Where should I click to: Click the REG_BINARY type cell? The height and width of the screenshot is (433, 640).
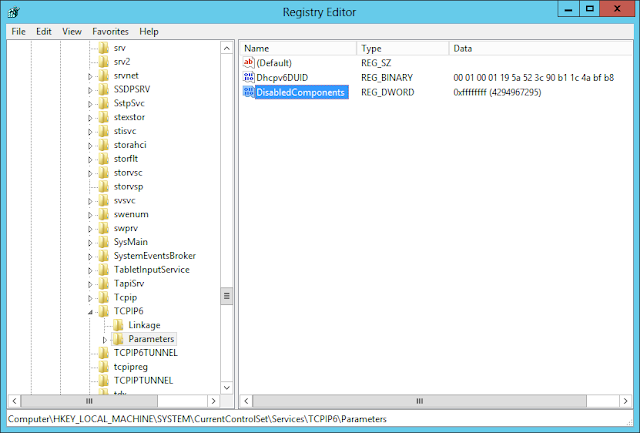(x=387, y=78)
